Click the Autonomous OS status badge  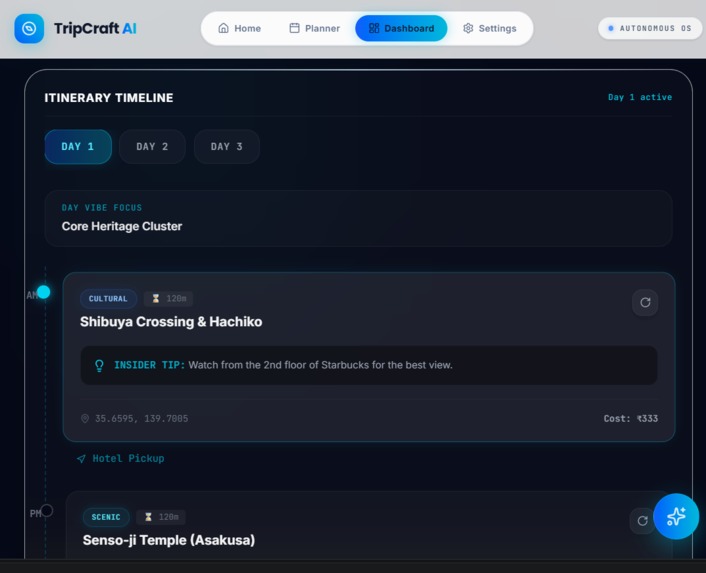650,28
